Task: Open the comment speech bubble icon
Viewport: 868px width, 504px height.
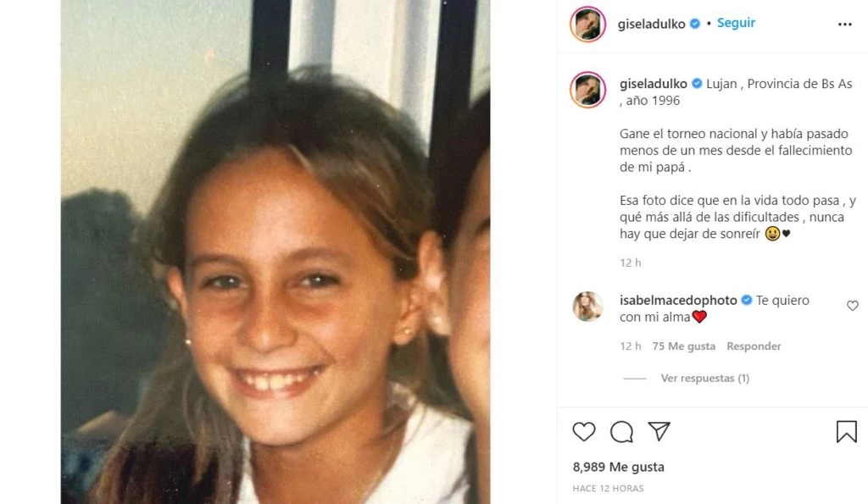Action: click(621, 431)
